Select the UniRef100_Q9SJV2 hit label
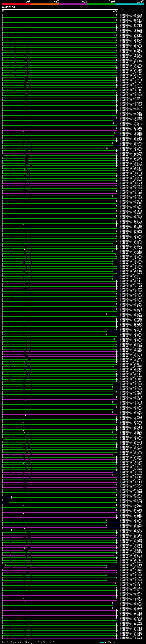The image size is (146, 644). coord(131,45)
